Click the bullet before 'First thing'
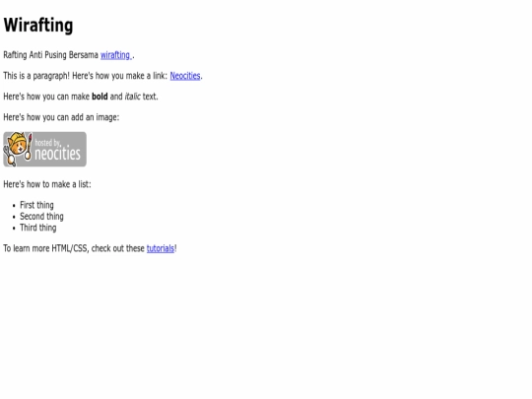Viewport: 532px width, 399px height. (x=14, y=206)
